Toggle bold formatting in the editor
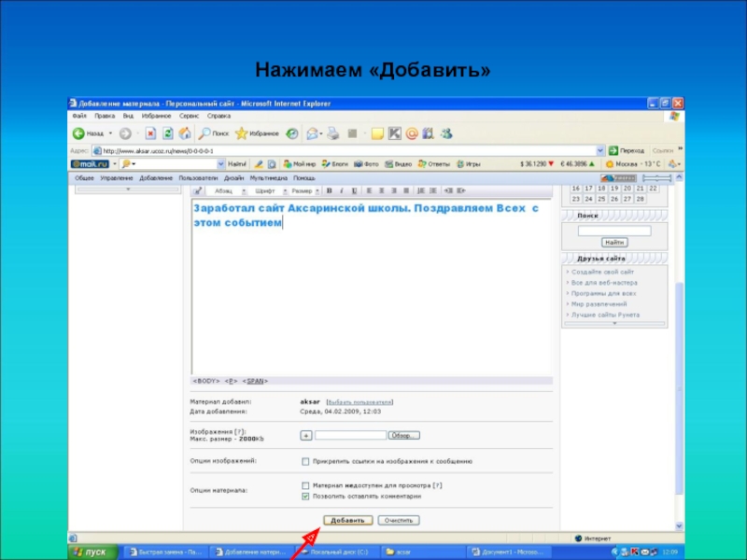747x560 pixels. [329, 192]
